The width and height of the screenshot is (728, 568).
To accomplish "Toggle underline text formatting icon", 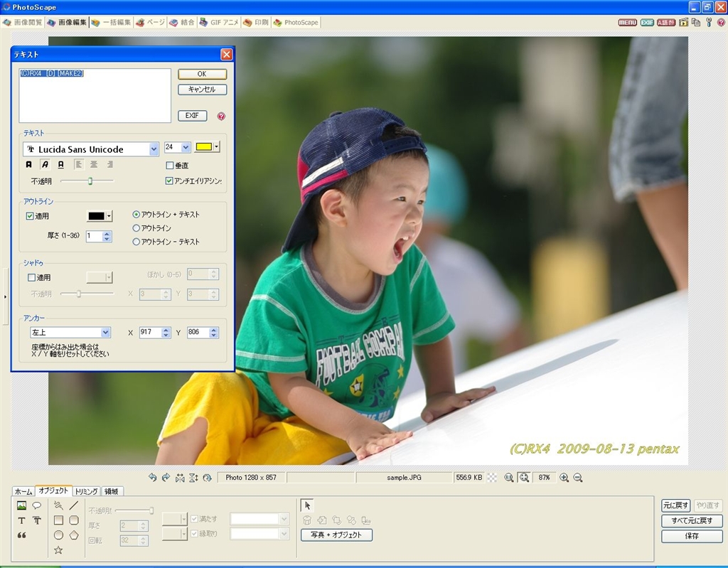I will coord(60,164).
